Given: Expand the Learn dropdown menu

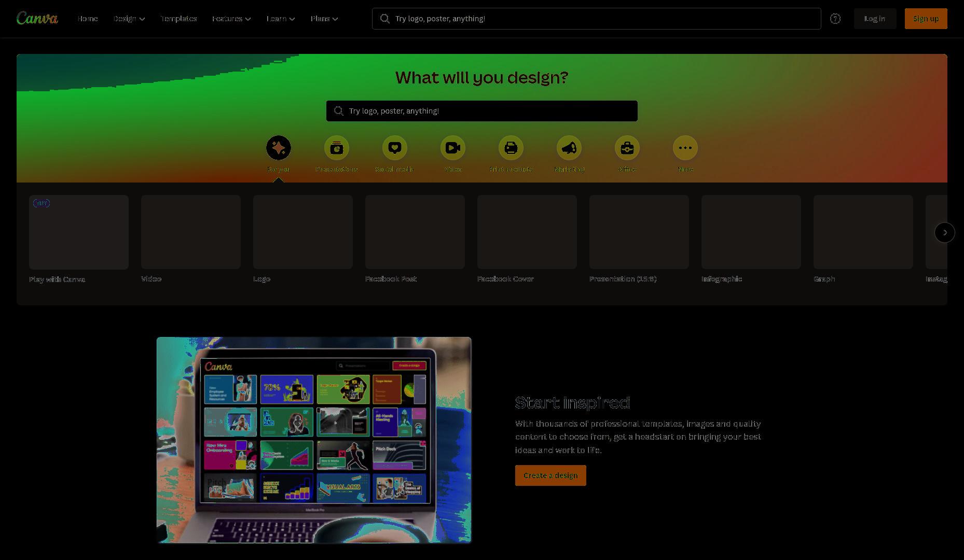Looking at the screenshot, I should (281, 19).
